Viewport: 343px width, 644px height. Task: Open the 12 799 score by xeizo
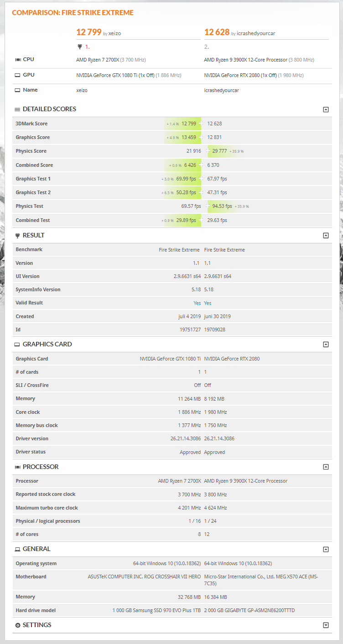tap(88, 32)
